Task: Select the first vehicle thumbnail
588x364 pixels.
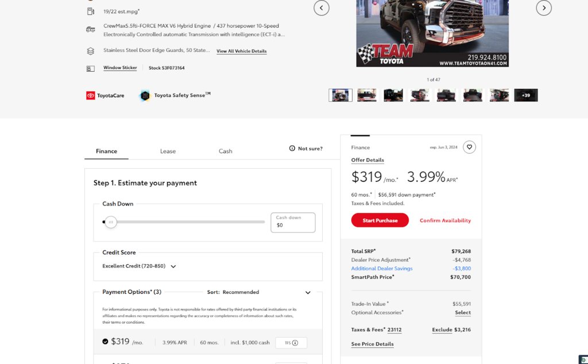Action: (341, 95)
